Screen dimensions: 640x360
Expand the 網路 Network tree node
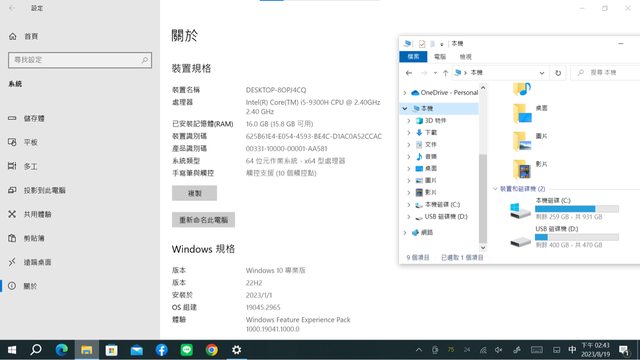click(x=404, y=232)
